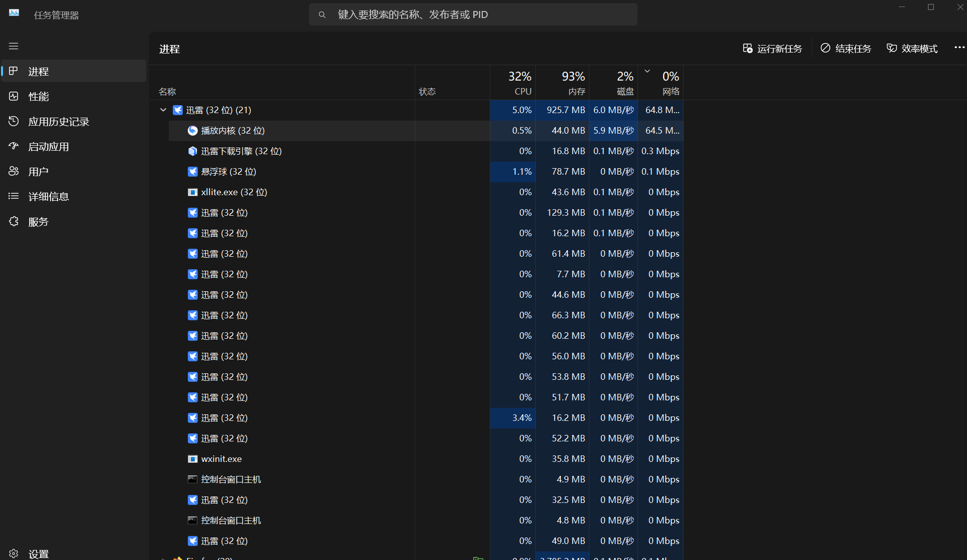Select the 进程 (Processes) sidebar tab
Screen dimensions: 967x560
click(39, 72)
